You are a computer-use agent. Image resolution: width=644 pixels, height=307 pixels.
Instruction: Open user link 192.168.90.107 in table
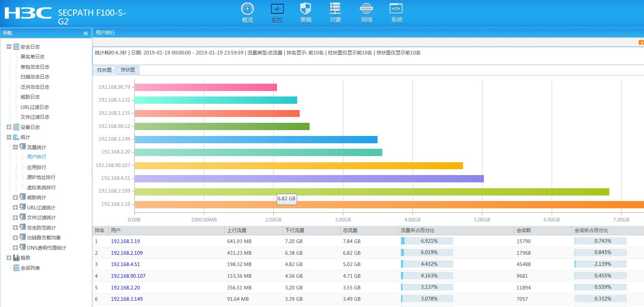click(128, 276)
